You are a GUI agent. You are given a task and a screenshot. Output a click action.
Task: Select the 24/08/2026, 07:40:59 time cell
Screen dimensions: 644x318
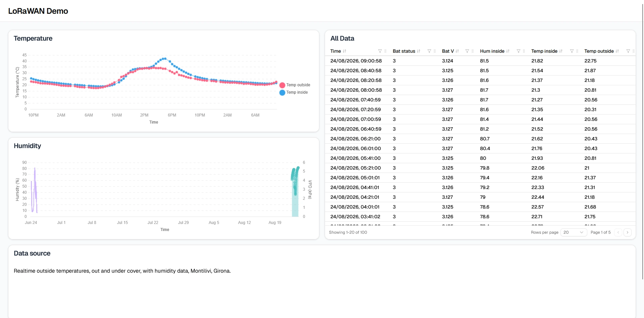(356, 100)
